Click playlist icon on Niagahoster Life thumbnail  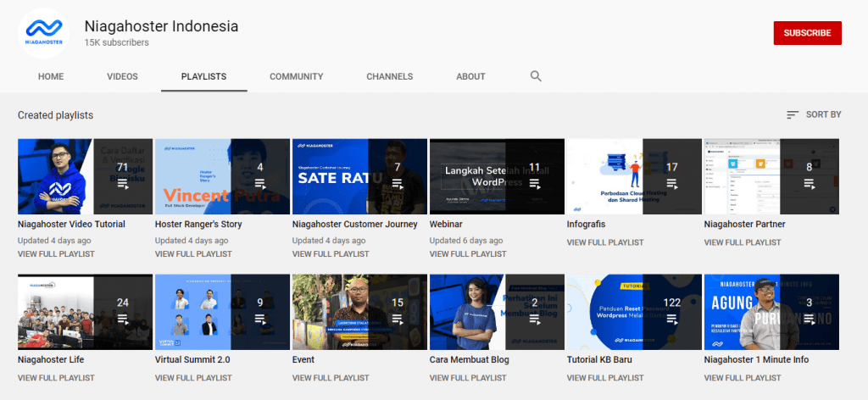(123, 319)
